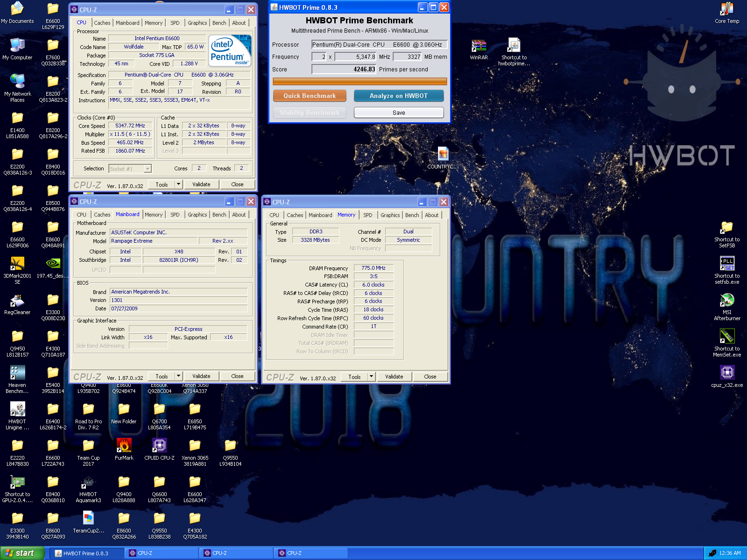Open the Shortcut to hwbotprime icon
The image size is (747, 560).
click(514, 46)
